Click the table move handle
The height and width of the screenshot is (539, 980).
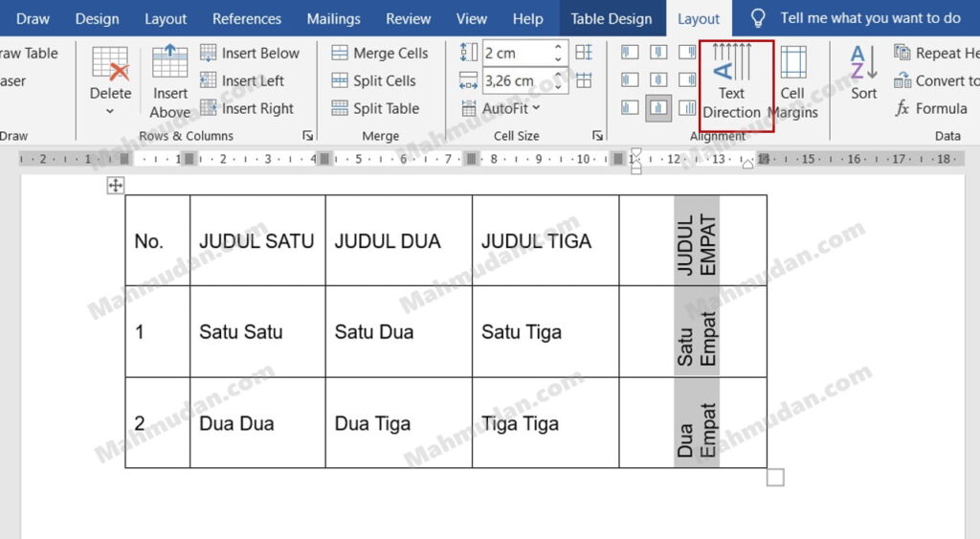coord(115,186)
